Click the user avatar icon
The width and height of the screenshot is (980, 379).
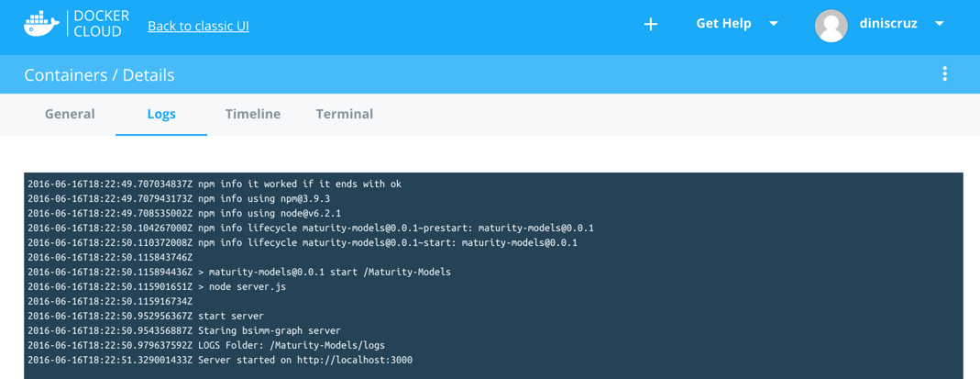[x=831, y=25]
